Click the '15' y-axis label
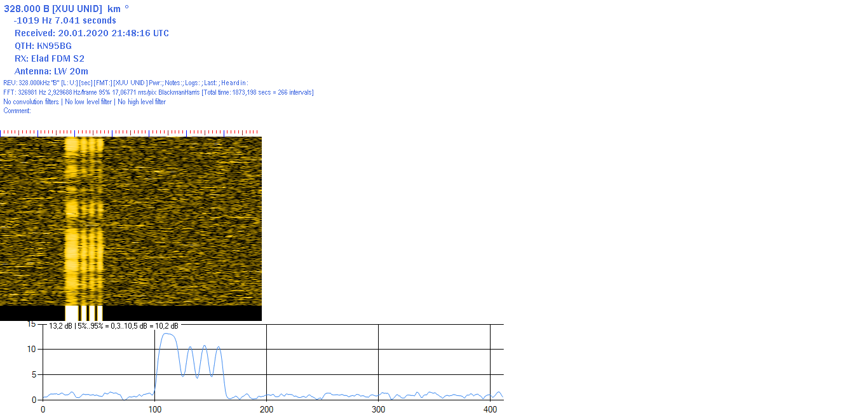This screenshot has height=415, width=868. click(32, 324)
